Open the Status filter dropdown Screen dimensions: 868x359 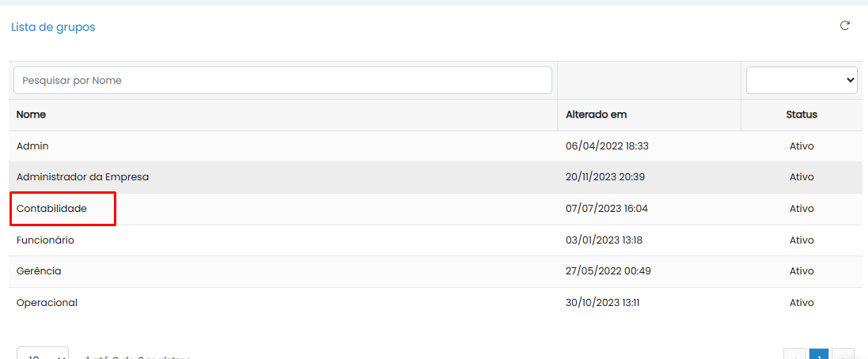point(802,80)
